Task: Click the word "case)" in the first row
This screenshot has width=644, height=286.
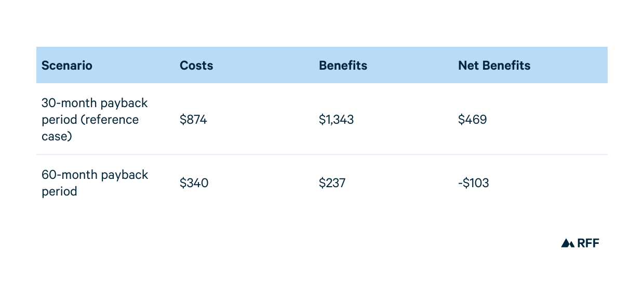Action: [x=57, y=136]
